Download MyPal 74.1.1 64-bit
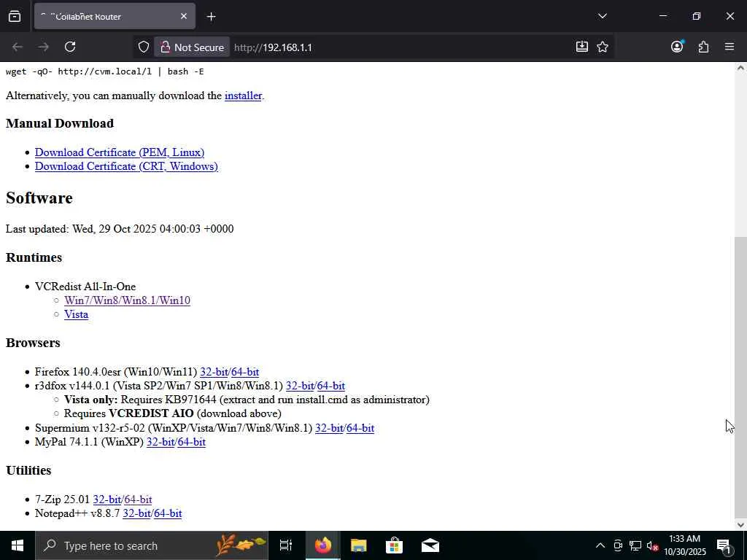The image size is (747, 560). 192,442
